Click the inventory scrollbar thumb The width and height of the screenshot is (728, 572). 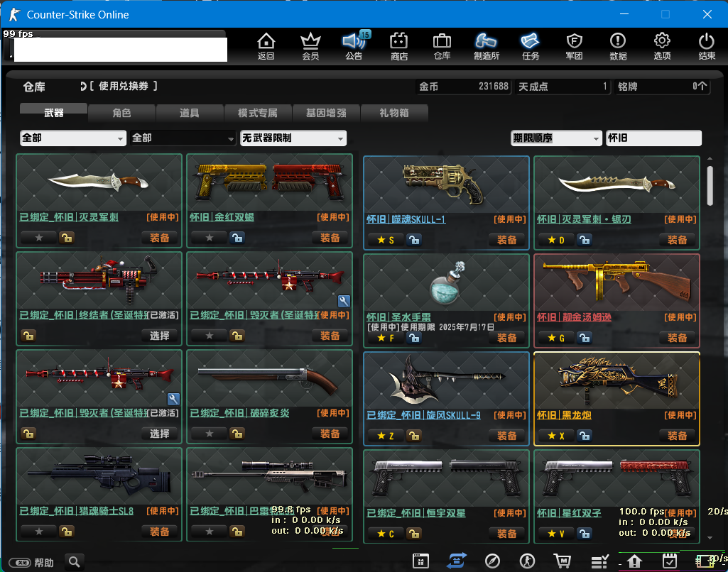[x=710, y=185]
